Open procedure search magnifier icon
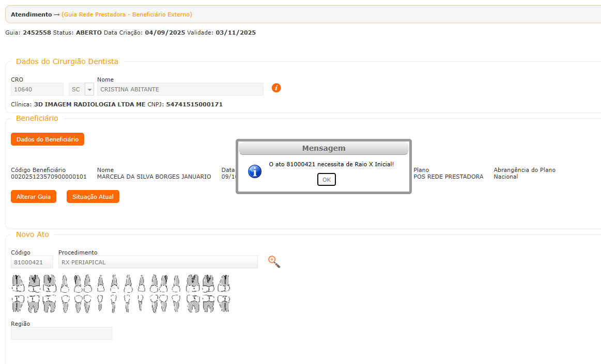This screenshot has height=364, width=601. 274,262
